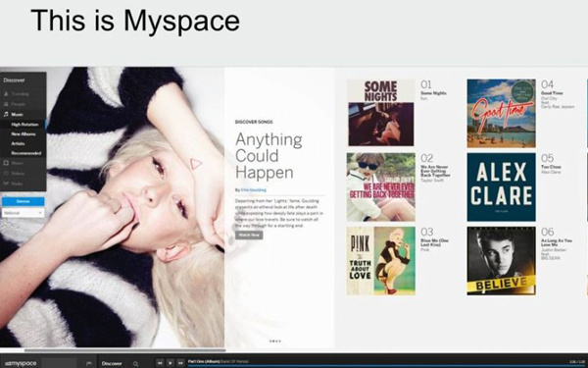Open the Some Nights album cover
The image size is (588, 368).
coord(380,113)
